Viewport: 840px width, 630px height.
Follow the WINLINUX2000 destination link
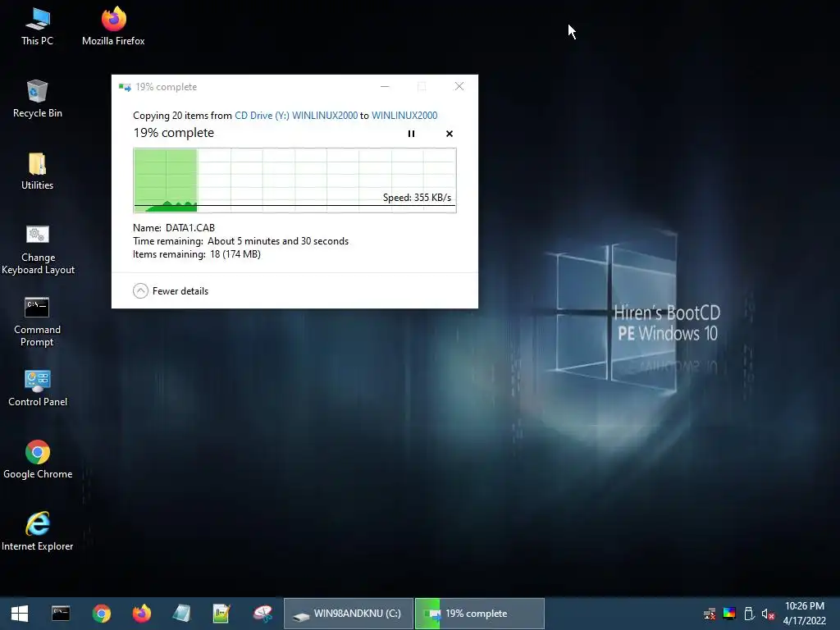click(404, 115)
